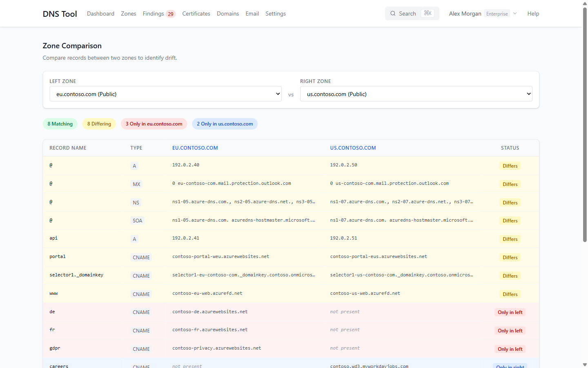Image resolution: width=588 pixels, height=368 pixels.
Task: Click the RECORD NAME column header
Action: tap(68, 148)
